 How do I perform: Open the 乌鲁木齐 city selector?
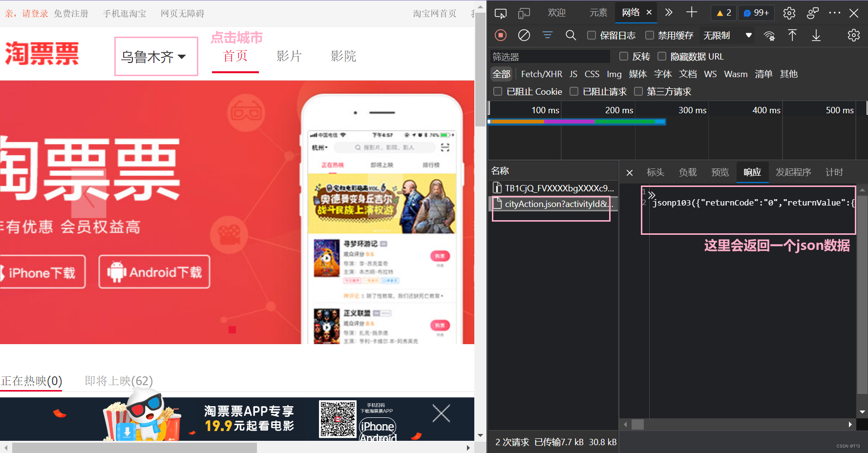click(155, 56)
